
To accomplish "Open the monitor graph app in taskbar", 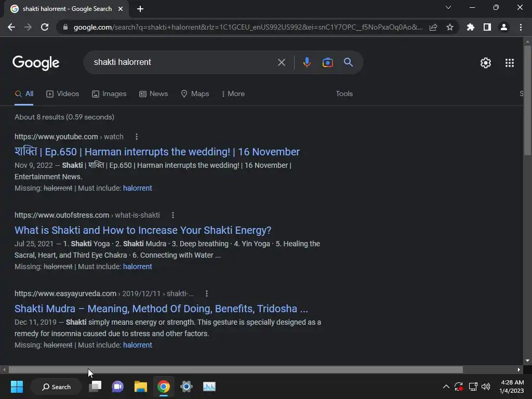I will pyautogui.click(x=209, y=387).
